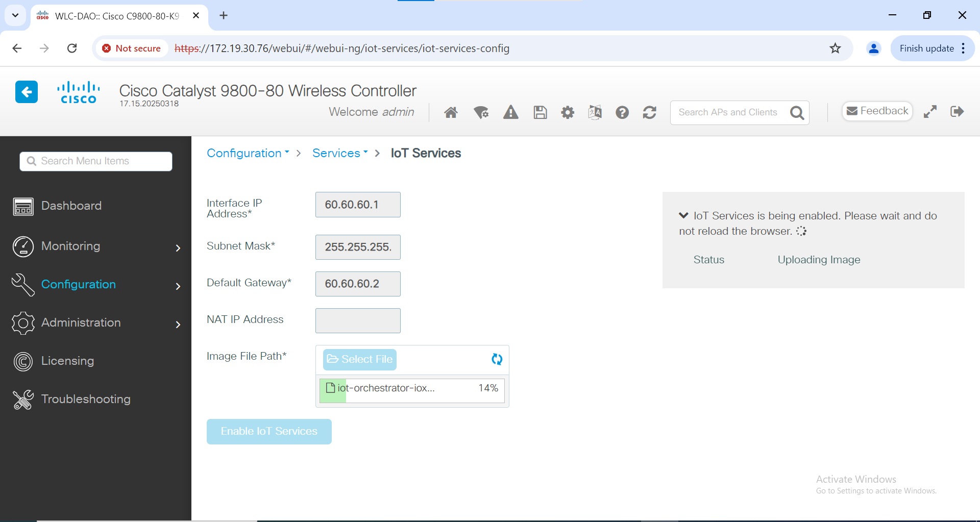Open the Wireless Setup wizard icon
Screen dimensions: 980x522
[x=481, y=112]
